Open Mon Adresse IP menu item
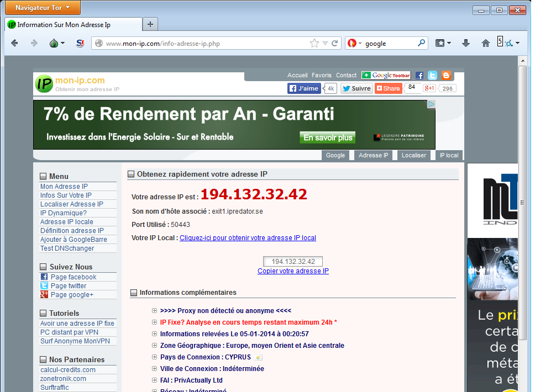 pos(64,187)
